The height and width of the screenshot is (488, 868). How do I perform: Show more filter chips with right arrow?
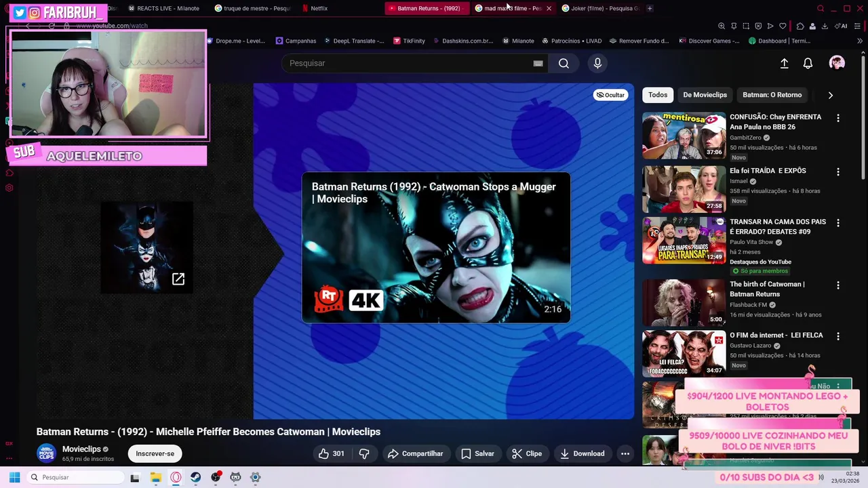tap(830, 95)
